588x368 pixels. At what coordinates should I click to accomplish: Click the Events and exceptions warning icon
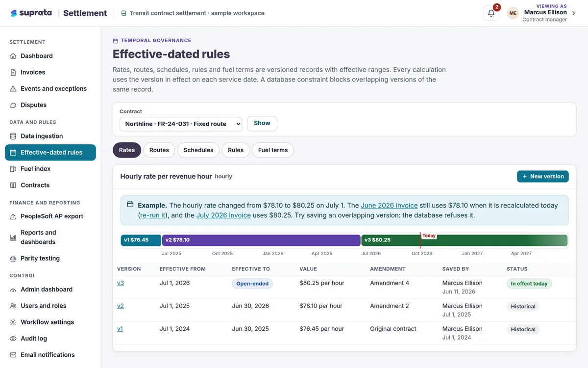(x=13, y=89)
